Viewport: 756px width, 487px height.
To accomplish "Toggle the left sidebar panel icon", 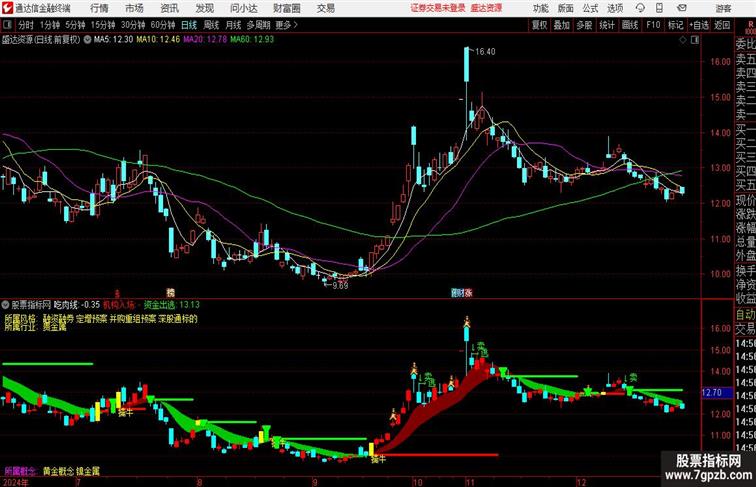I will (7, 25).
